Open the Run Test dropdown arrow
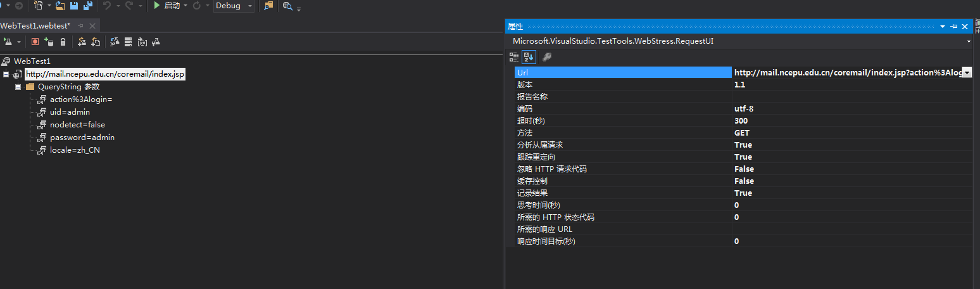Image resolution: width=980 pixels, height=289 pixels. coord(19,42)
